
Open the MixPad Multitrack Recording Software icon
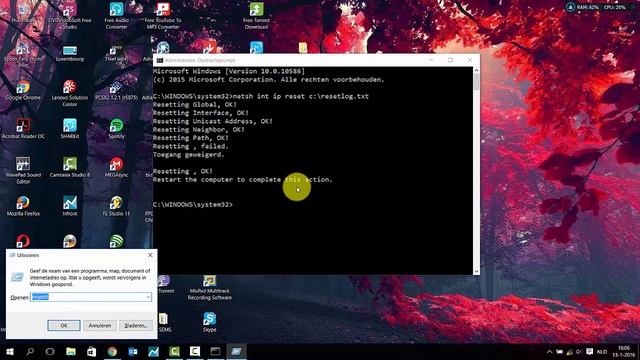tap(210, 287)
